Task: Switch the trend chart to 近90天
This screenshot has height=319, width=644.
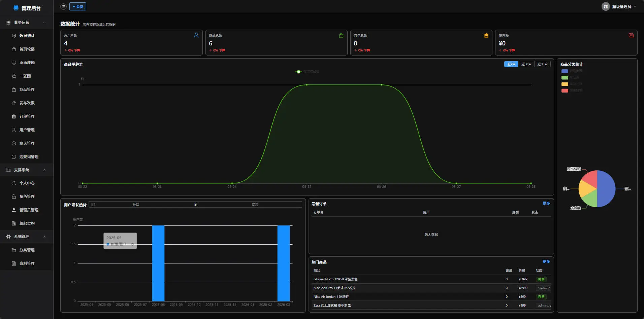Action: pos(542,64)
